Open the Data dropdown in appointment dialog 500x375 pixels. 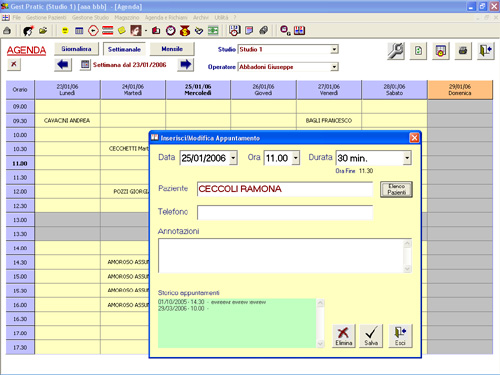tap(233, 158)
